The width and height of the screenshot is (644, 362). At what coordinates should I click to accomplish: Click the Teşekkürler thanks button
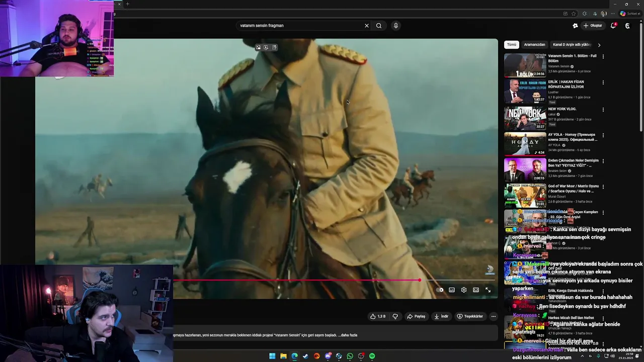(470, 316)
